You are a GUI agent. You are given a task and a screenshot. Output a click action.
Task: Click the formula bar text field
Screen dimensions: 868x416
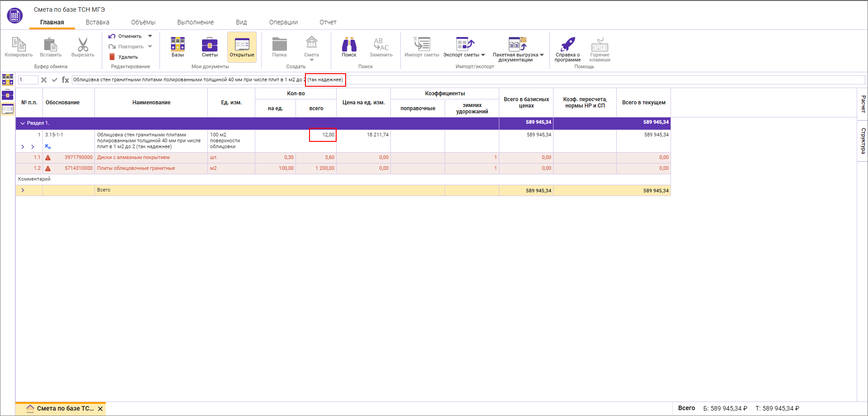[x=468, y=80]
